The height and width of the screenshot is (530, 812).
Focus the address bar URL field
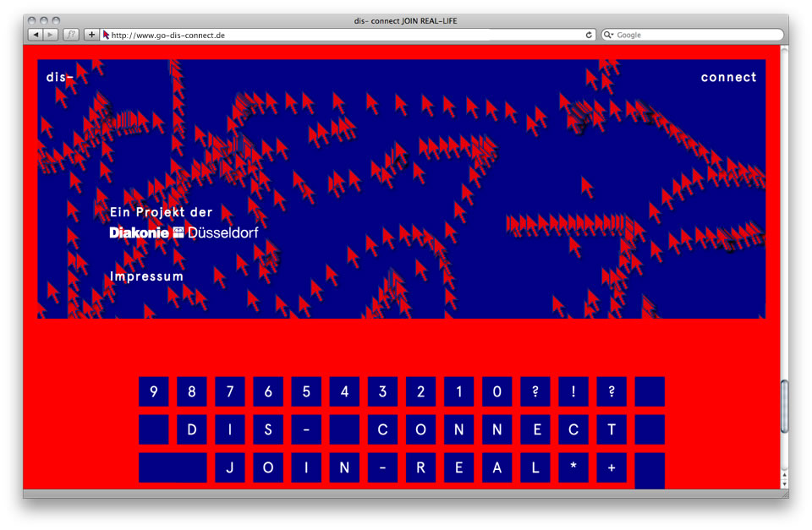pos(347,35)
